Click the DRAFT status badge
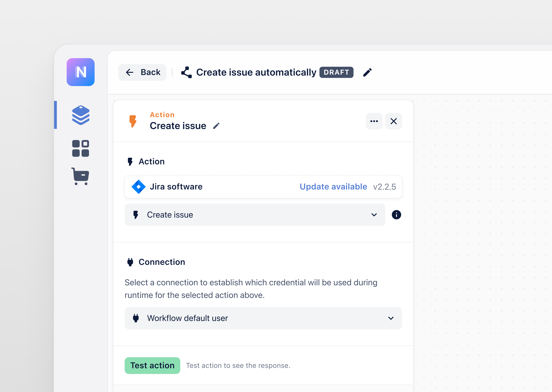Screen dimensions: 552x392 336,72
